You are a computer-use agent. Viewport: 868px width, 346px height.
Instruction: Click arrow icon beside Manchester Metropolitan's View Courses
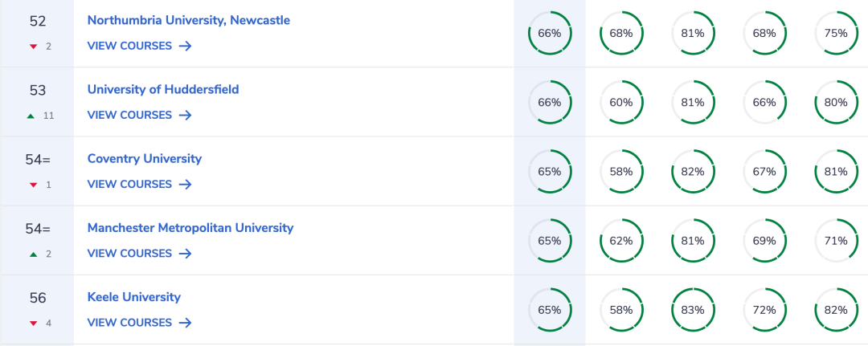[186, 253]
